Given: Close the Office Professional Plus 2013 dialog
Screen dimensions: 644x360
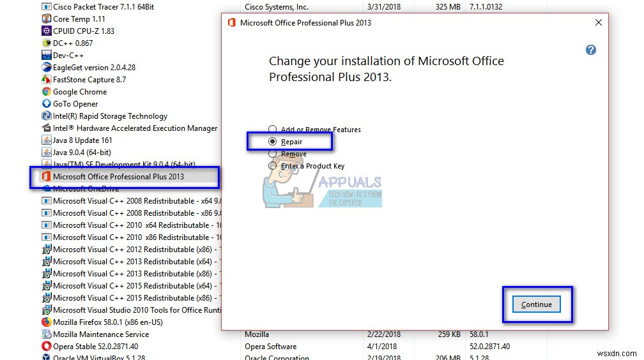Looking at the screenshot, I should 599,22.
